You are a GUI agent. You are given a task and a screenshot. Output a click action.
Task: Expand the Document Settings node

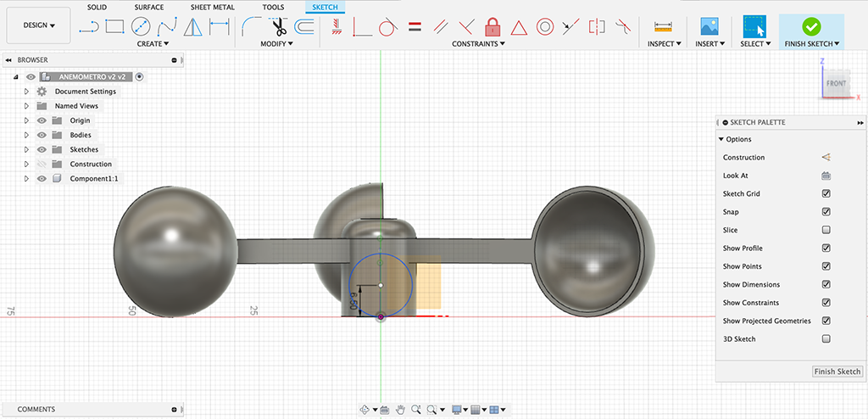pos(26,92)
